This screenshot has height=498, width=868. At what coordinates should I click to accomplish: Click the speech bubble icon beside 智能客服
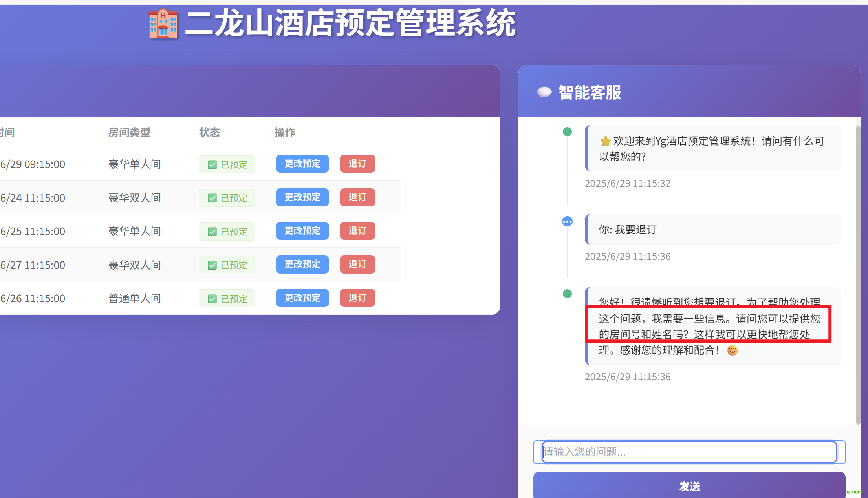click(x=544, y=92)
